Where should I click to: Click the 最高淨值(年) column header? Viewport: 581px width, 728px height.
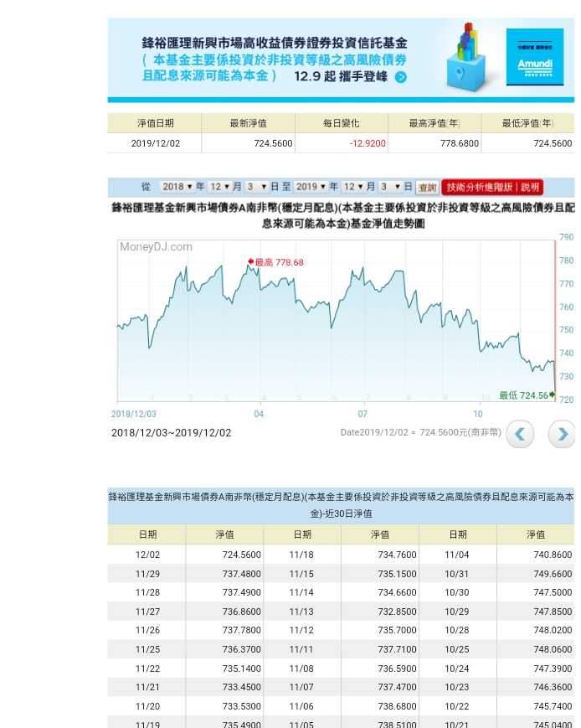(x=434, y=123)
